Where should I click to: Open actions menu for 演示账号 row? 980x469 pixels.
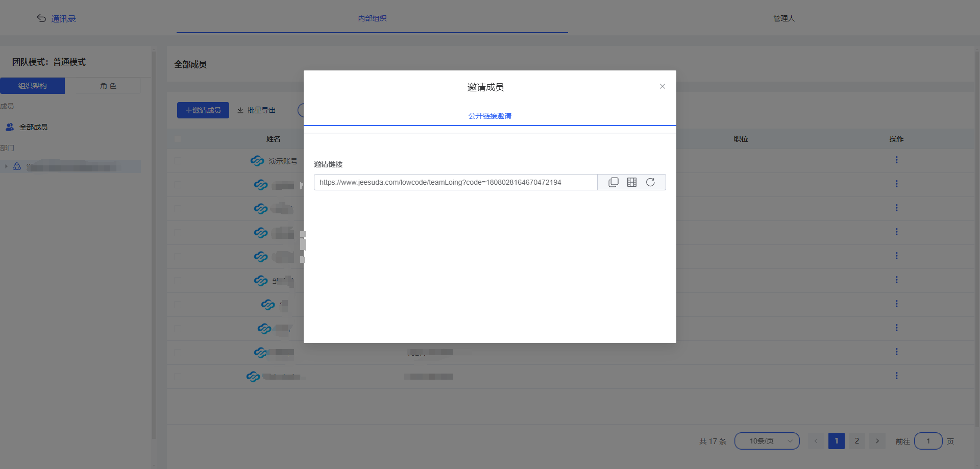[896, 160]
